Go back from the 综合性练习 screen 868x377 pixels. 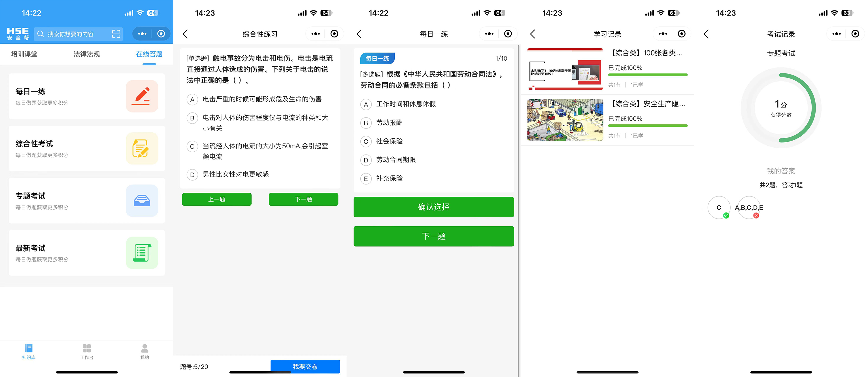[x=185, y=34]
